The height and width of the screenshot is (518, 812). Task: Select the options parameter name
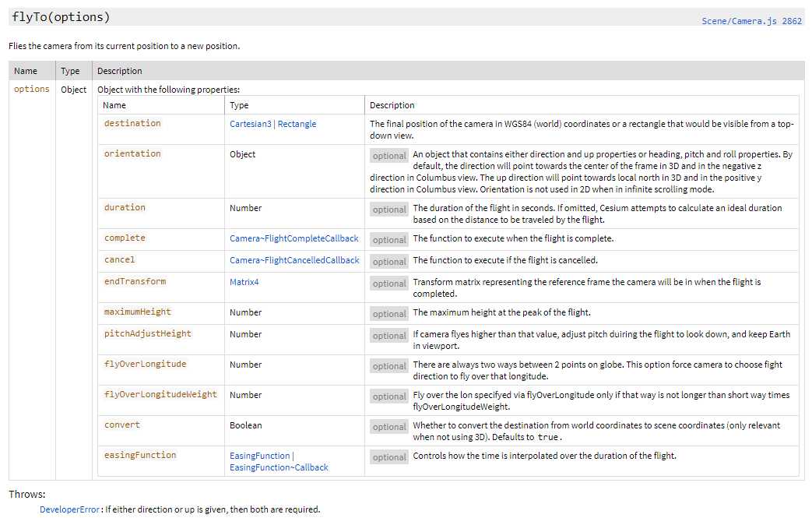32,89
